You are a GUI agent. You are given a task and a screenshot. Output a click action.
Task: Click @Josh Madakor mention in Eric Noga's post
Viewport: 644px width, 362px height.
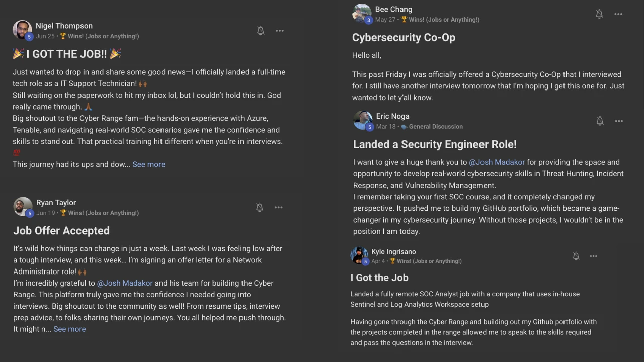497,162
